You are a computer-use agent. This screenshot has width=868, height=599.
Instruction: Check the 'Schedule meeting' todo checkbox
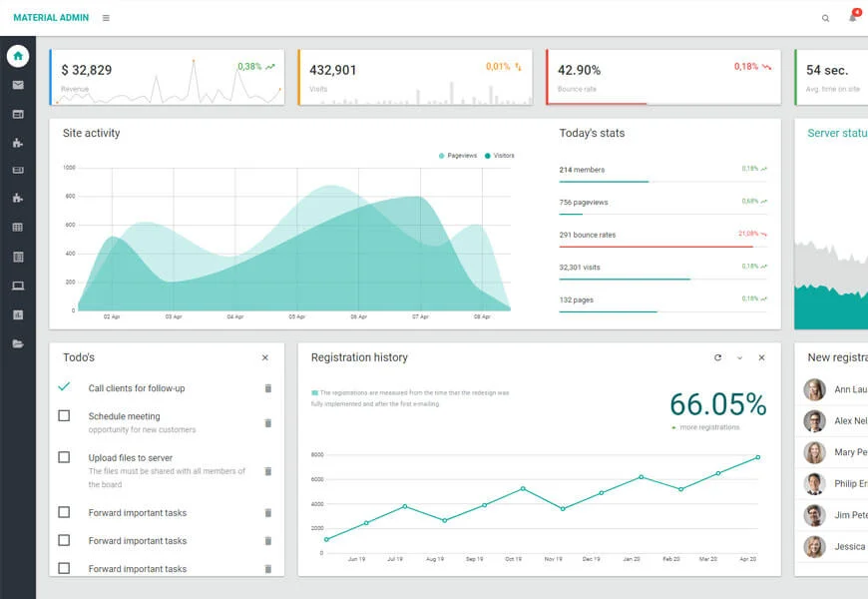coord(64,415)
